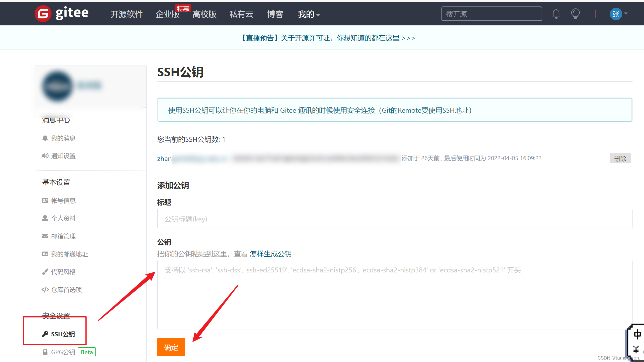Click the 个人资料 user icon
The image size is (644, 362).
tap(45, 218)
